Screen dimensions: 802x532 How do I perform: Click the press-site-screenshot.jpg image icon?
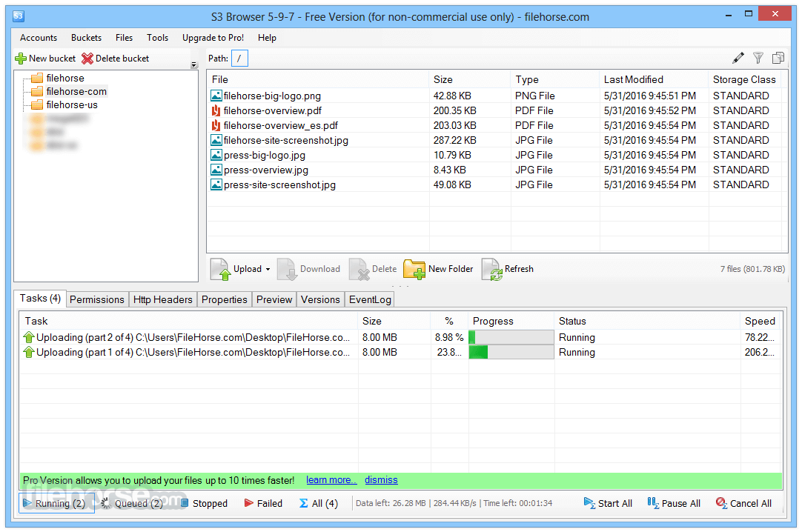click(x=216, y=184)
